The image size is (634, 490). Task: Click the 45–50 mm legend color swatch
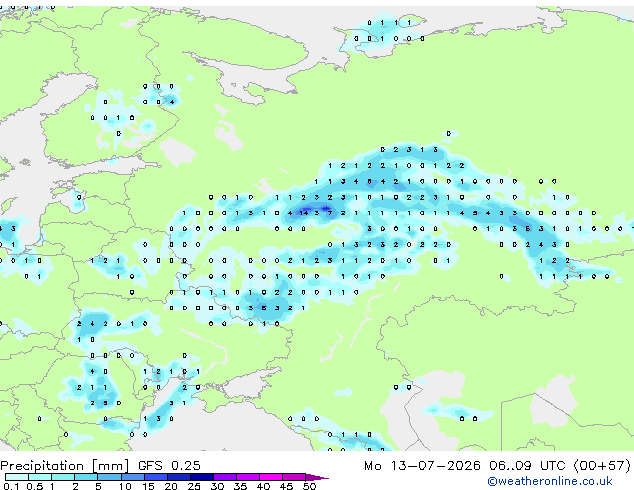click(294, 477)
